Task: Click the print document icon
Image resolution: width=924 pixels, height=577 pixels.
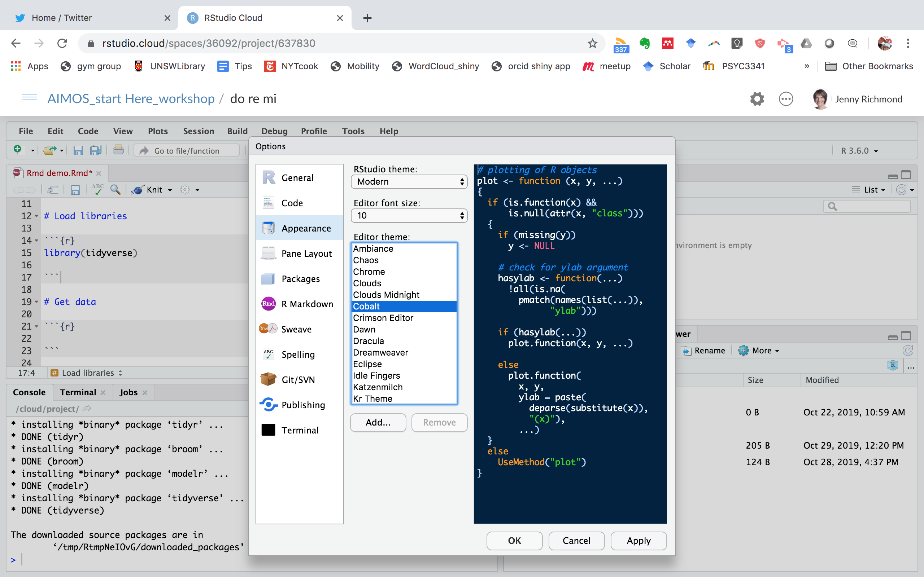Action: [x=118, y=150]
